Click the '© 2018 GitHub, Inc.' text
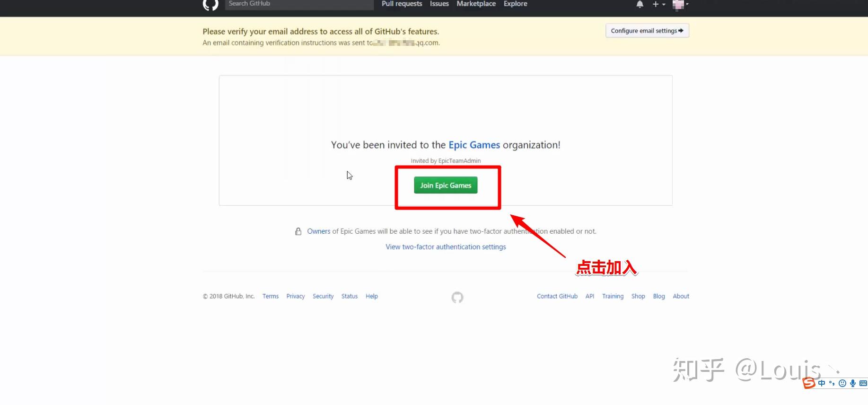This screenshot has width=868, height=405. (x=229, y=296)
